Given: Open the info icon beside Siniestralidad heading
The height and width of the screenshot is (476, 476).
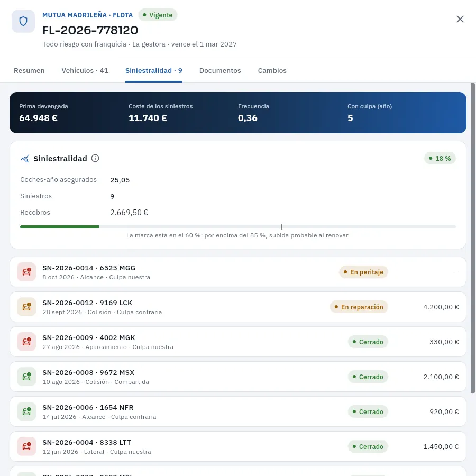Looking at the screenshot, I should 95,158.
